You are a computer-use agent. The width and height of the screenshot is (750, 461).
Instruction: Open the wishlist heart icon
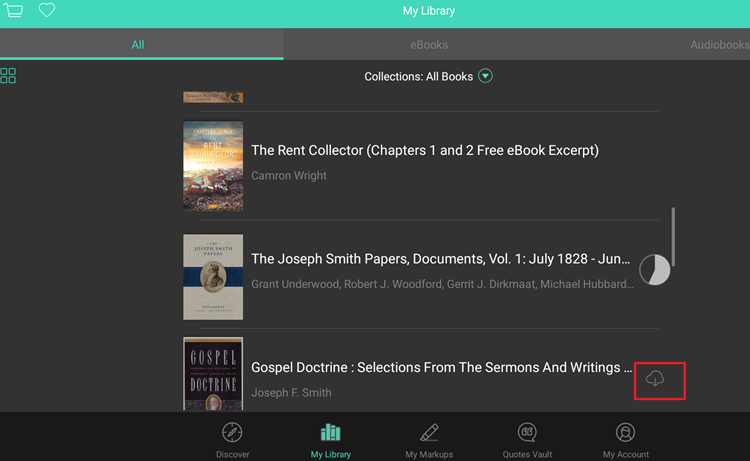tap(47, 10)
